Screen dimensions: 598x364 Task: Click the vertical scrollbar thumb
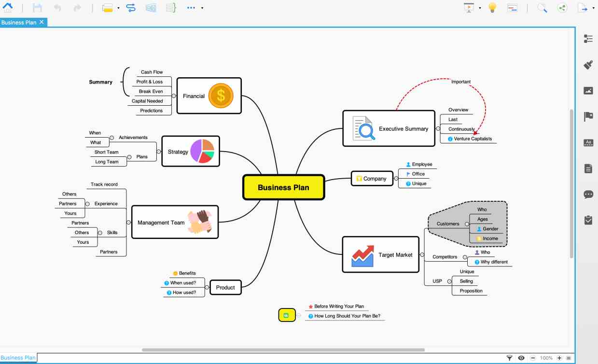(572, 183)
